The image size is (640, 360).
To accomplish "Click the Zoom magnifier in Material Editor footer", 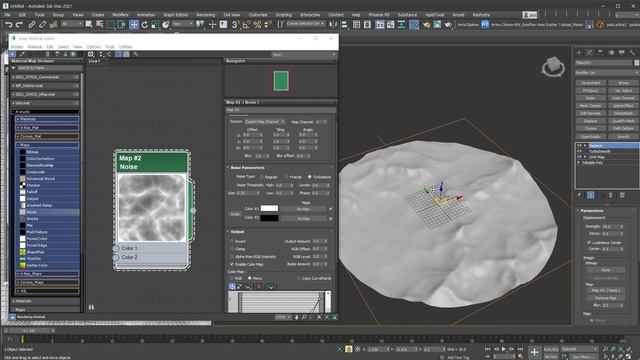I will [304, 317].
